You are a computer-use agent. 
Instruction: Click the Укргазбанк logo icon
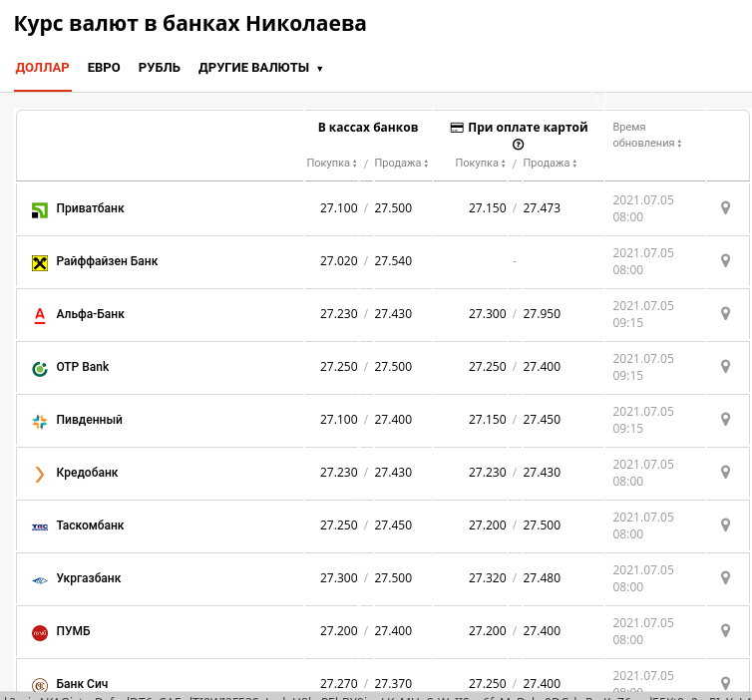click(40, 580)
